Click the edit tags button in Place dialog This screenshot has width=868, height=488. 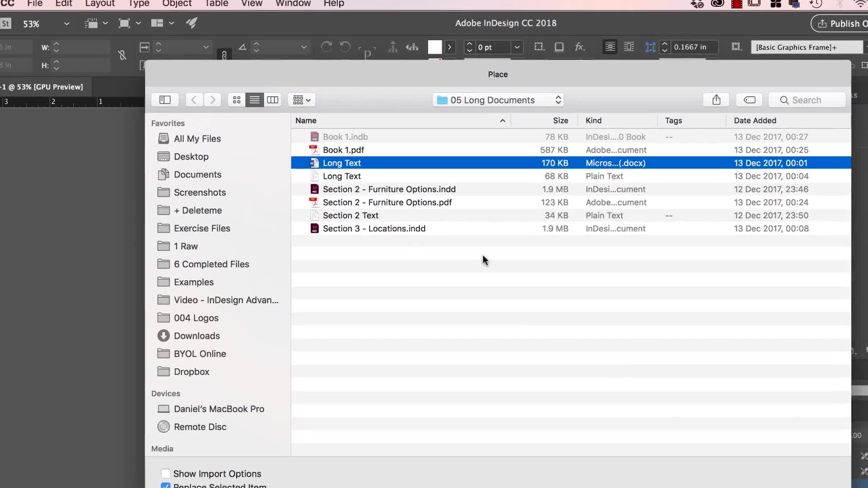[x=749, y=100]
